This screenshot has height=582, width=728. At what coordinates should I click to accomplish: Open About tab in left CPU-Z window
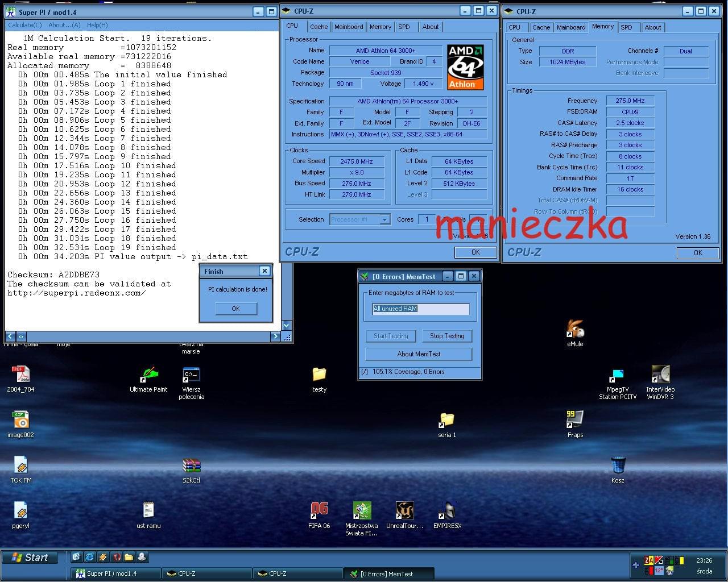pyautogui.click(x=431, y=27)
